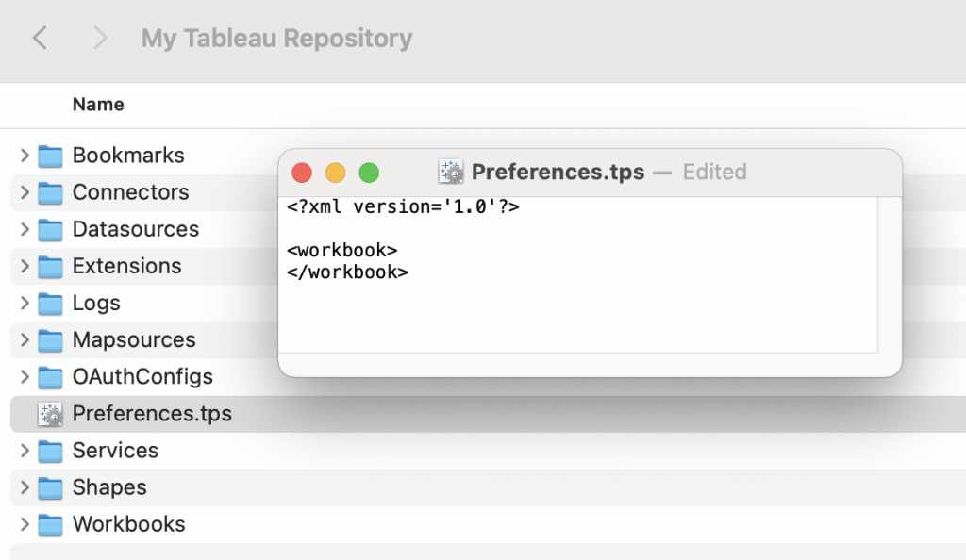Click the Preferences.tps file icon in list

(x=50, y=414)
